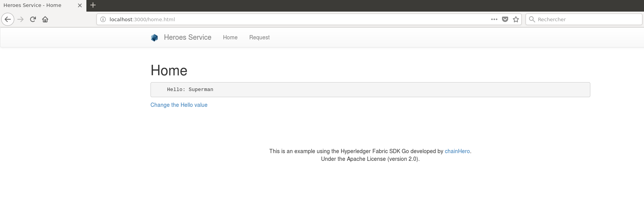Click the Heroes Service brand link
Image resolution: width=644 pixels, height=216 pixels.
(188, 37)
